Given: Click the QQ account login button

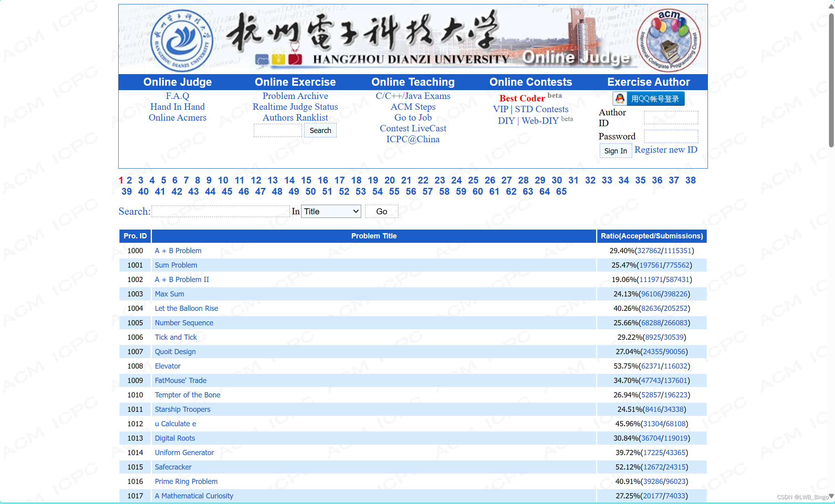Looking at the screenshot, I should [x=648, y=99].
